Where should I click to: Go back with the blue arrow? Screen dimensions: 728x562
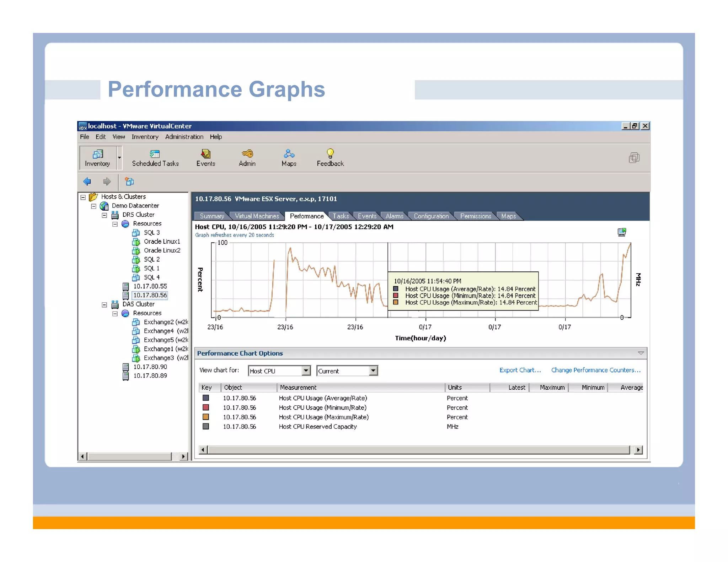coord(87,182)
